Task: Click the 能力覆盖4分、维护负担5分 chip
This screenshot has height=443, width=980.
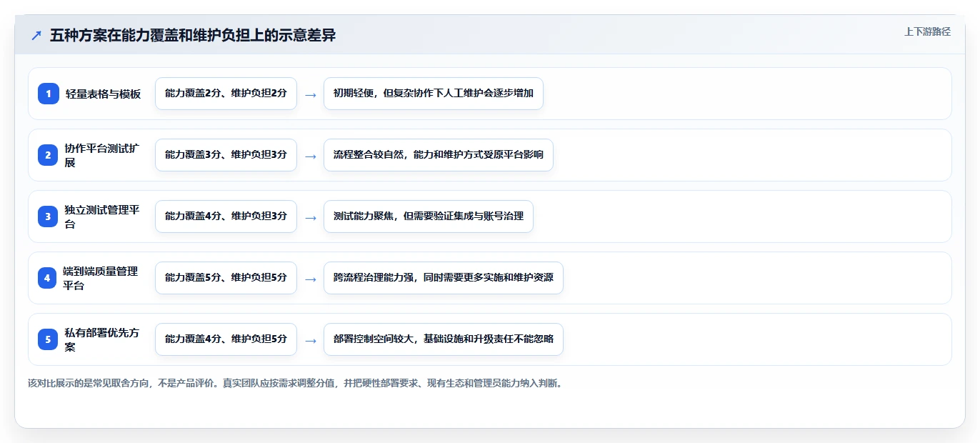Action: click(x=226, y=339)
